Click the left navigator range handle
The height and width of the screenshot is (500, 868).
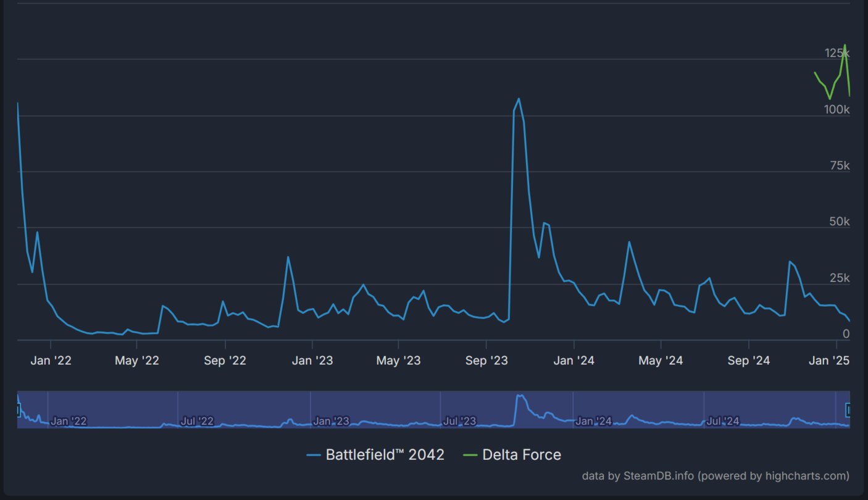(18, 409)
